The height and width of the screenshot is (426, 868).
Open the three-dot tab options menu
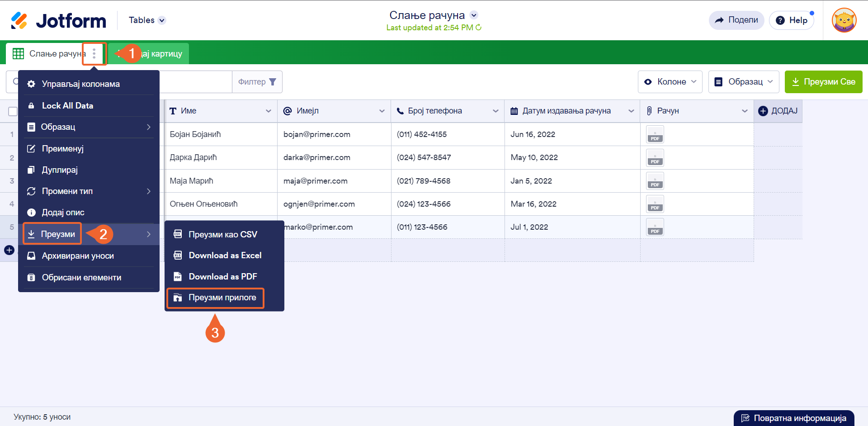pos(94,54)
